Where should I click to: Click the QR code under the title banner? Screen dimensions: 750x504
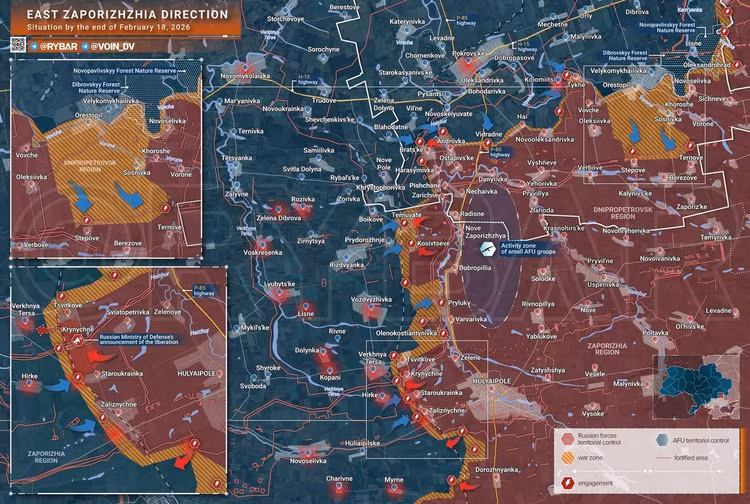(17, 46)
